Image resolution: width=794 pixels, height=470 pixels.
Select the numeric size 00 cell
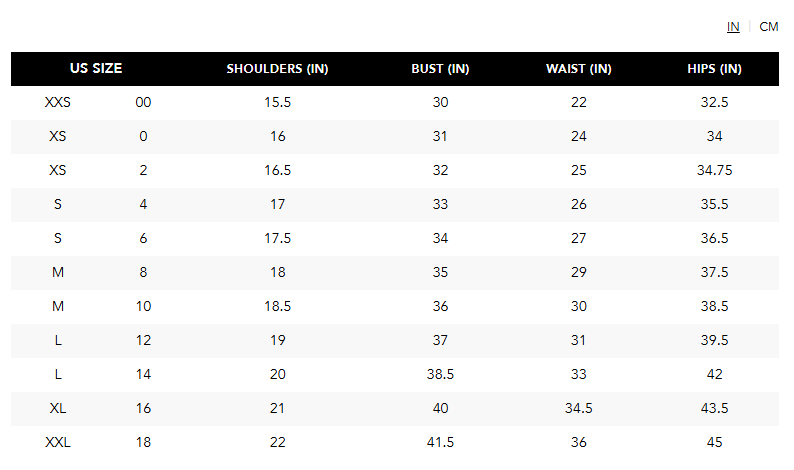143,102
